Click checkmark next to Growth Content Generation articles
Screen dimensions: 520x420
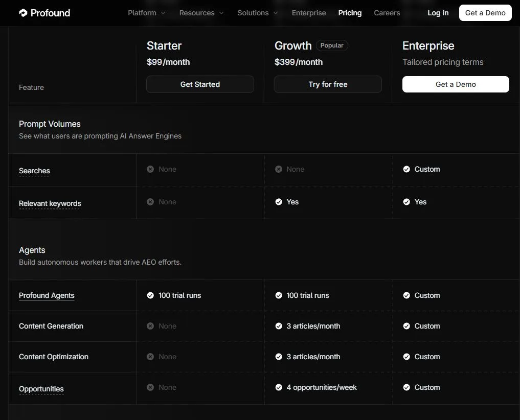coord(279,326)
